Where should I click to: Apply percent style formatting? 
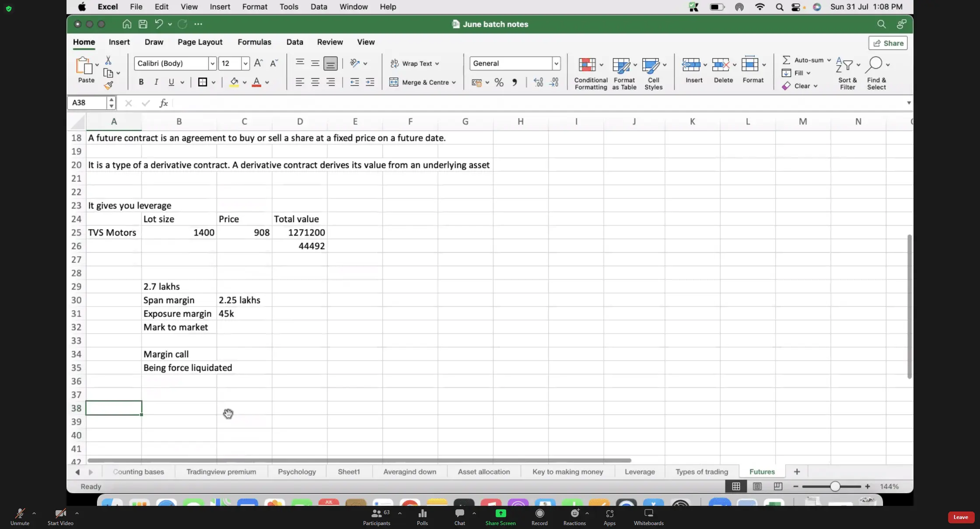499,82
